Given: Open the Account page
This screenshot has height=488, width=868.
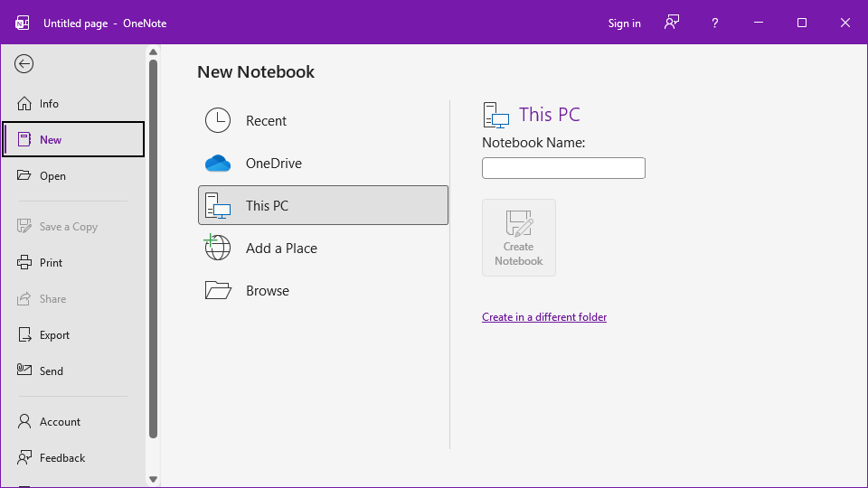Looking at the screenshot, I should pos(73,422).
